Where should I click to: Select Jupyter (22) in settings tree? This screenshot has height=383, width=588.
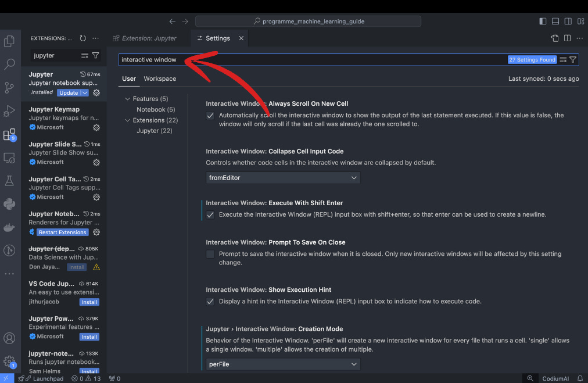[155, 131]
